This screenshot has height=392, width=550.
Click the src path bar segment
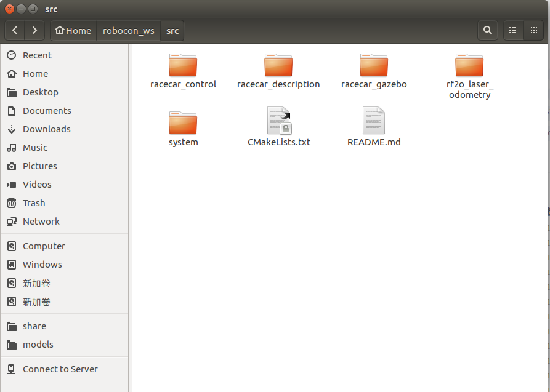[172, 31]
